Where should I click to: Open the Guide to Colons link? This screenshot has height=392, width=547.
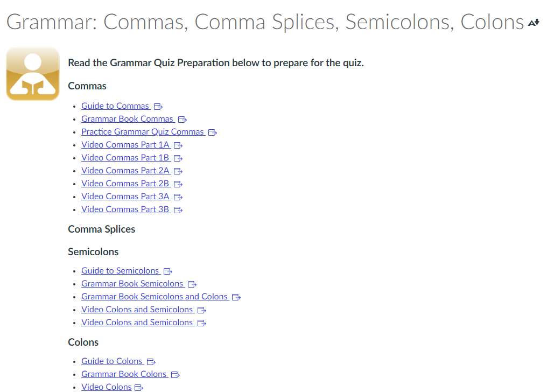point(111,361)
